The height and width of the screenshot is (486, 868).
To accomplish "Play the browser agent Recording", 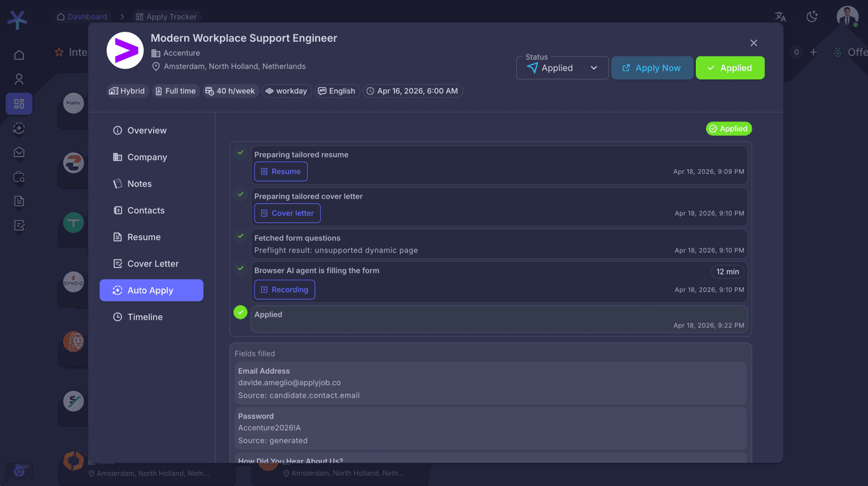I will click(x=285, y=290).
